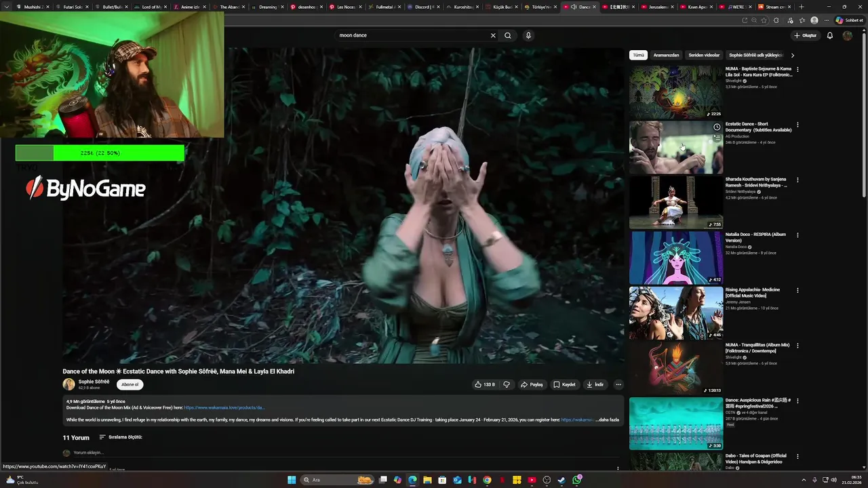Open File Explorer from the taskbar
Viewport: 868px width, 488px height.
427,480
